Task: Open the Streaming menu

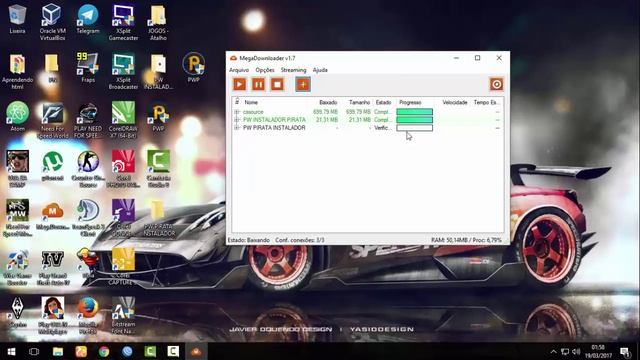Action: (x=293, y=70)
